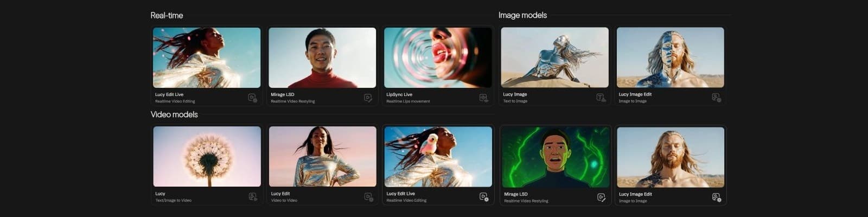Click the LipSync Live waveform icon
Screen dimensions: 868x217
[483, 98]
